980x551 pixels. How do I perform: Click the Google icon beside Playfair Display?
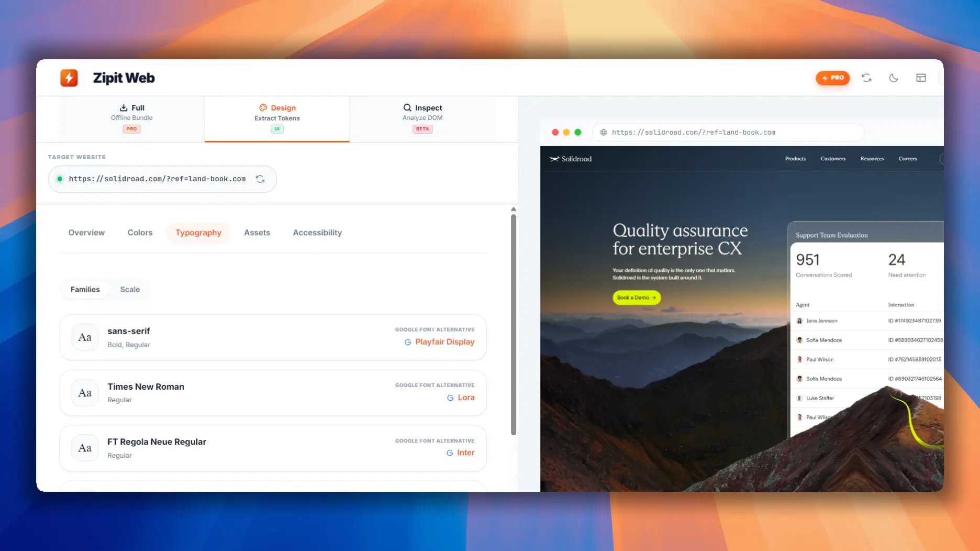[x=408, y=342]
